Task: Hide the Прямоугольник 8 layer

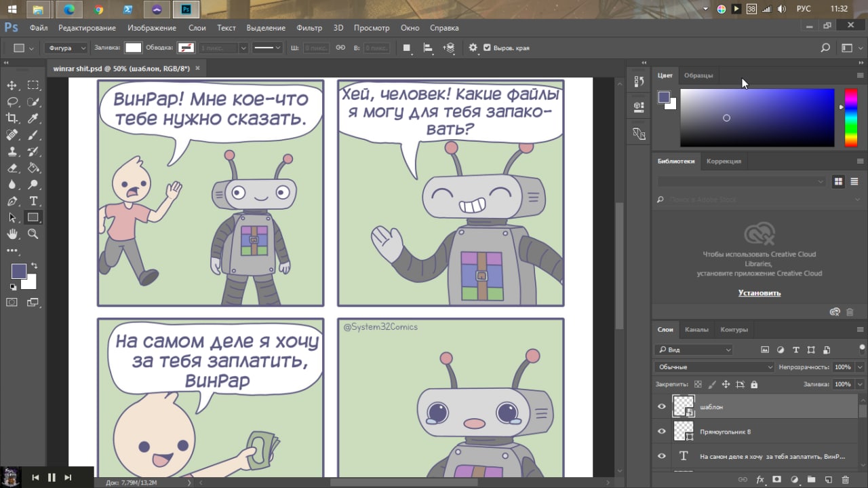Action: pos(662,431)
